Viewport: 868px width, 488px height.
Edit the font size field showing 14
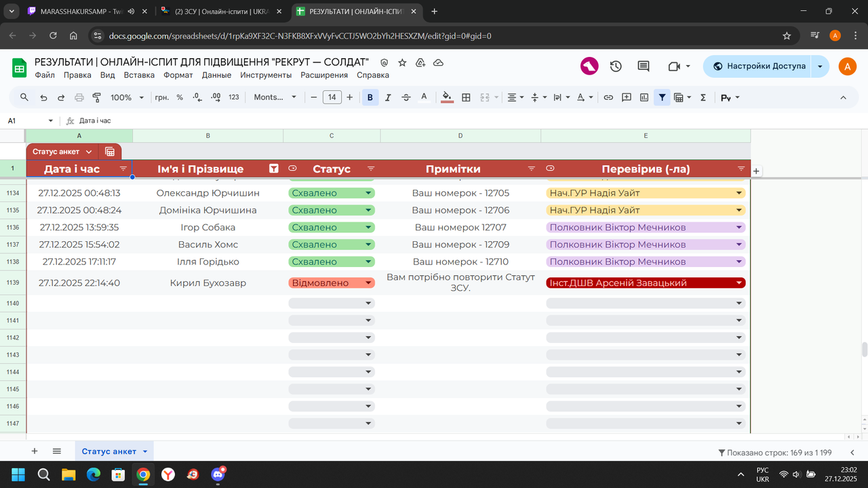pos(332,98)
